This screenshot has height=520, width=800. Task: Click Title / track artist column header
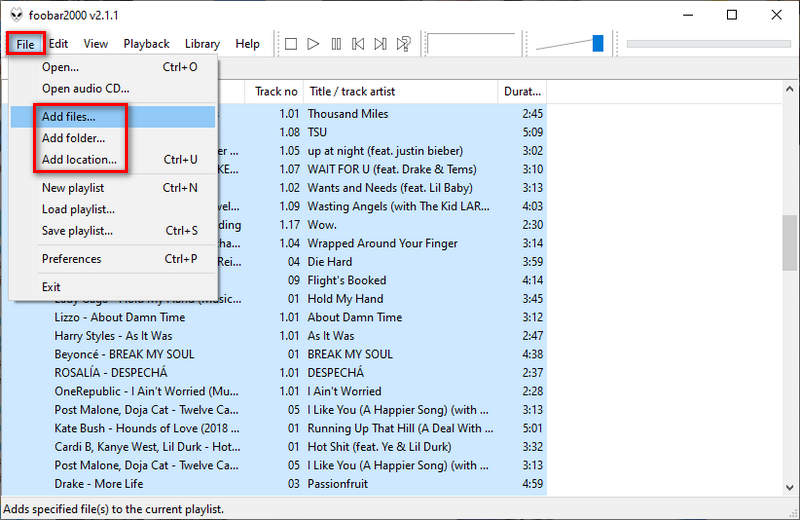[x=401, y=91]
